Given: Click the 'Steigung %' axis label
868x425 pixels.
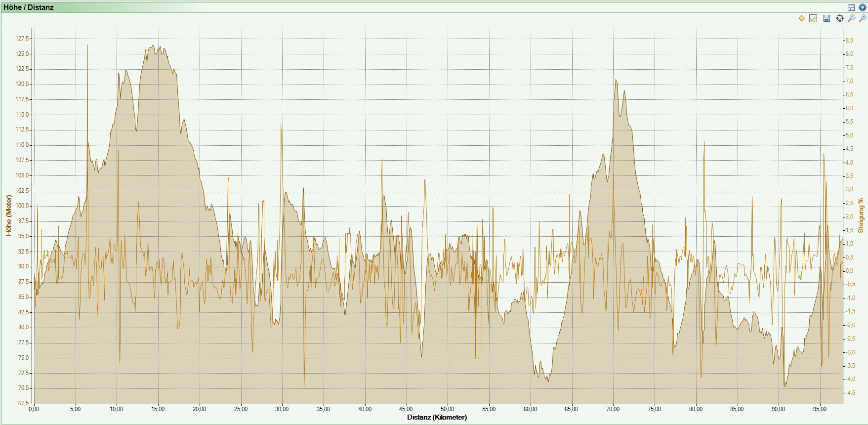Looking at the screenshot, I should pyautogui.click(x=861, y=215).
